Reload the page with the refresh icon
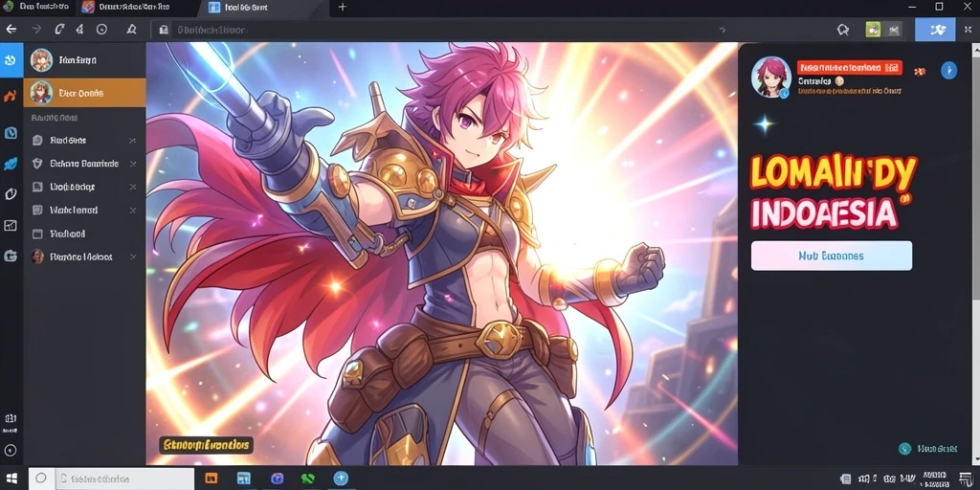 (59, 30)
